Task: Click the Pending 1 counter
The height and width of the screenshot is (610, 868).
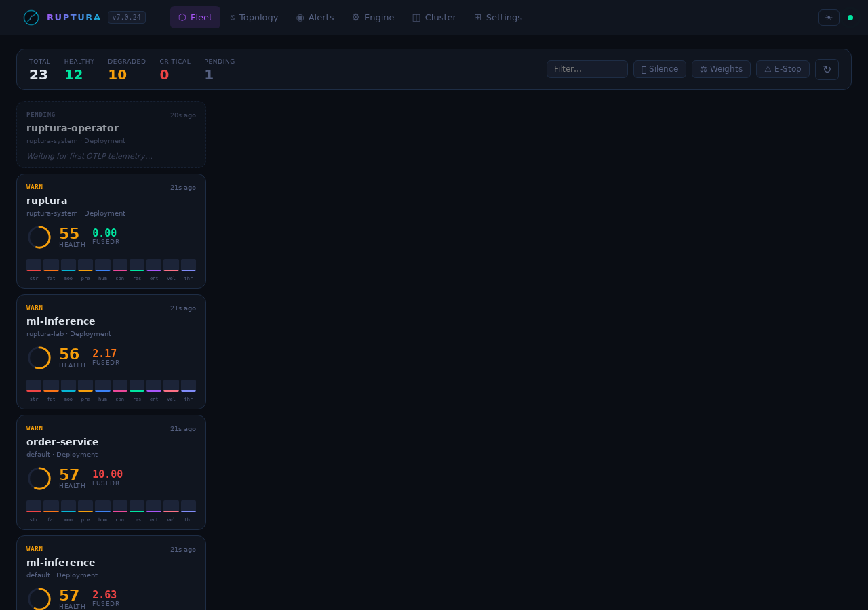Action: pyautogui.click(x=219, y=70)
